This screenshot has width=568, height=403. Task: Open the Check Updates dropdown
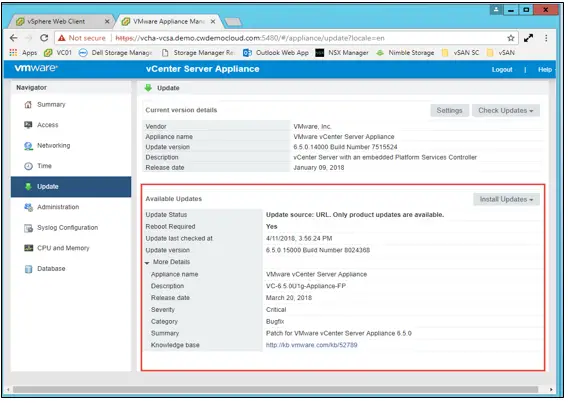(506, 111)
